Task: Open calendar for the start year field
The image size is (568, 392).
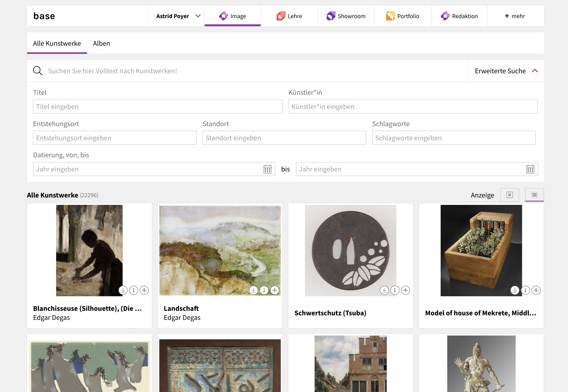Action: click(x=267, y=169)
